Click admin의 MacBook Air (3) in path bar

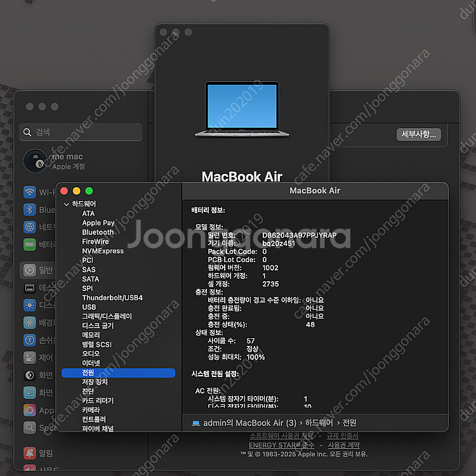tap(249, 423)
